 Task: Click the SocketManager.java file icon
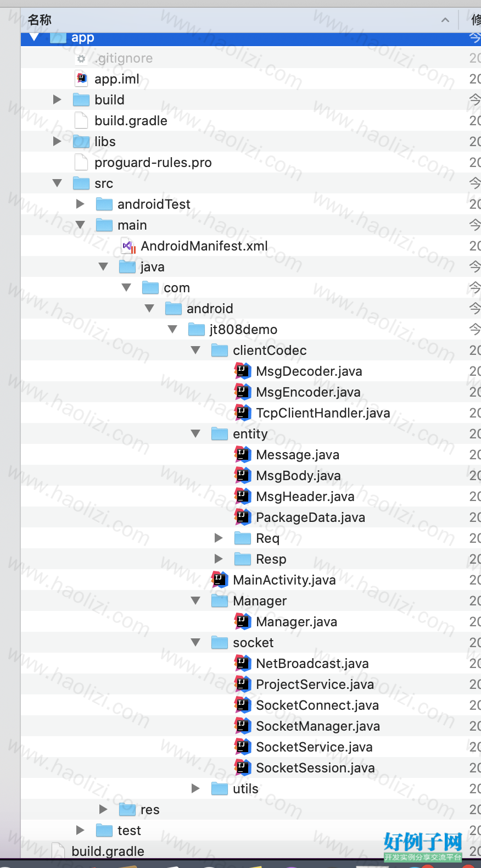243,726
